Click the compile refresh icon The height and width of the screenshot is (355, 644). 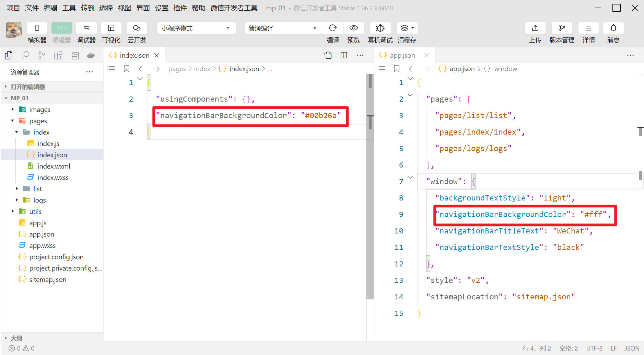tap(332, 28)
